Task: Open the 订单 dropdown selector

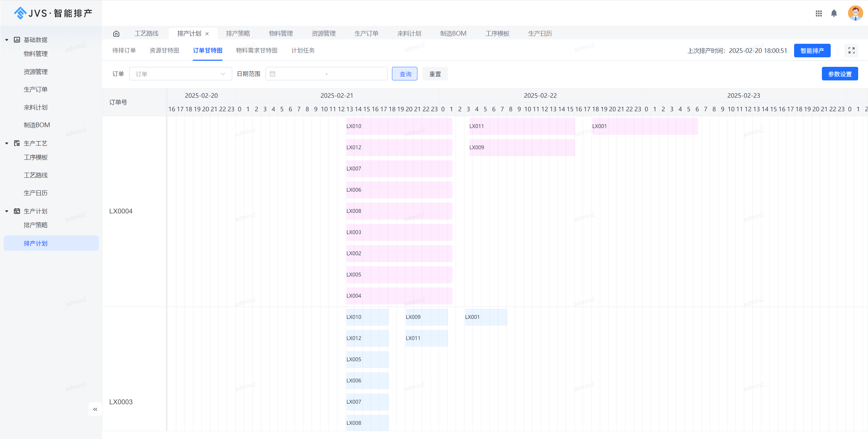Action: (x=180, y=74)
